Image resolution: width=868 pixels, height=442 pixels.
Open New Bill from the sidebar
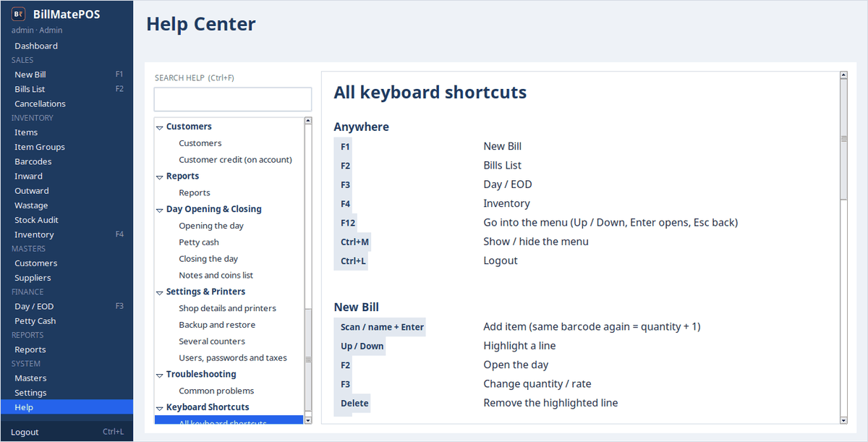coord(67,75)
